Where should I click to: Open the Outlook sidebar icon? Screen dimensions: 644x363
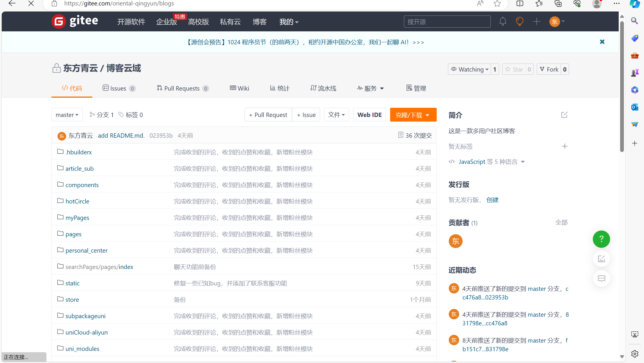click(x=635, y=107)
